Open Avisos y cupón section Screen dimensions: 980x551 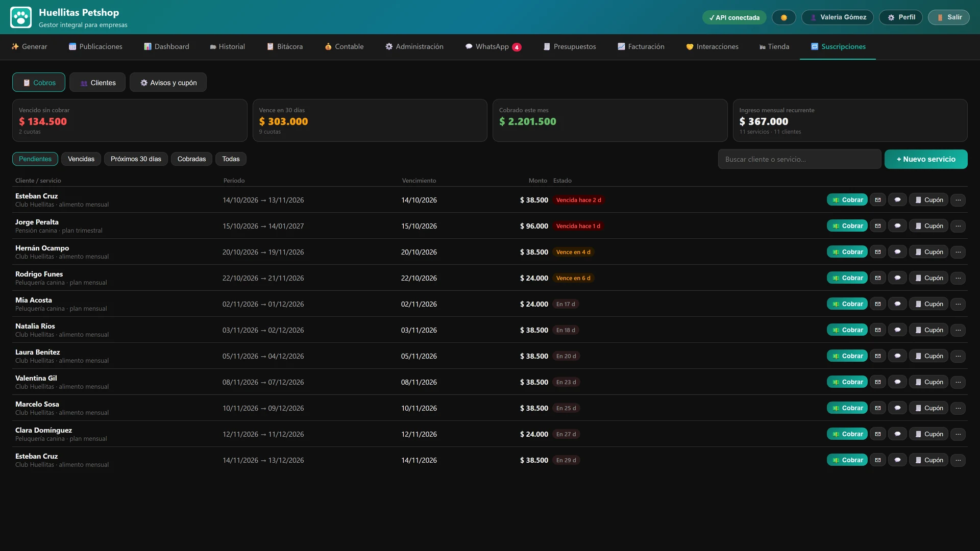(x=168, y=83)
